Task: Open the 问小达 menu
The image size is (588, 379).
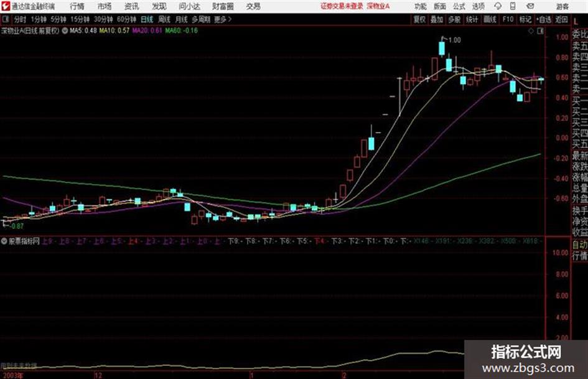Action: coord(189,6)
